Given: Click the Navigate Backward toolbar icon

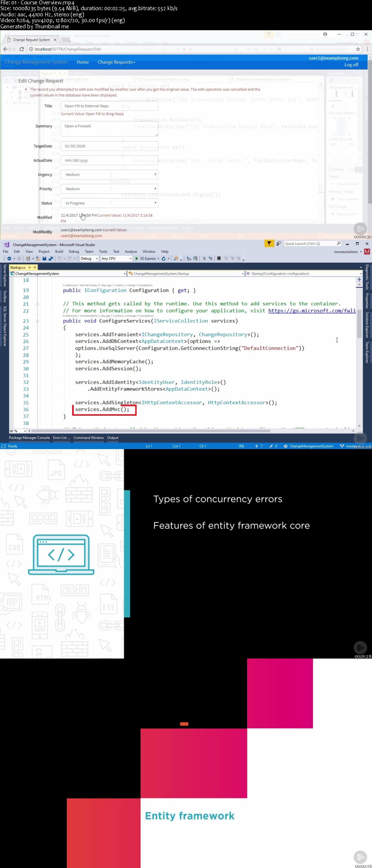Looking at the screenshot, I should pyautogui.click(x=9, y=259).
